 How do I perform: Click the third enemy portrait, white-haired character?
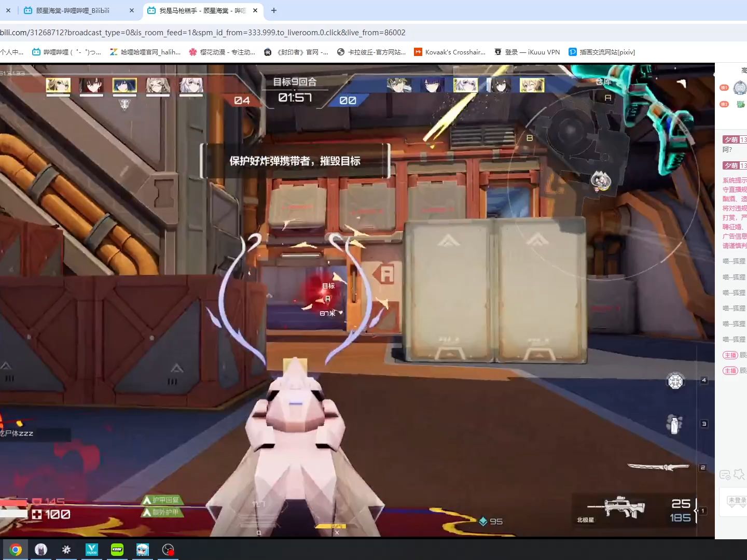click(x=465, y=85)
